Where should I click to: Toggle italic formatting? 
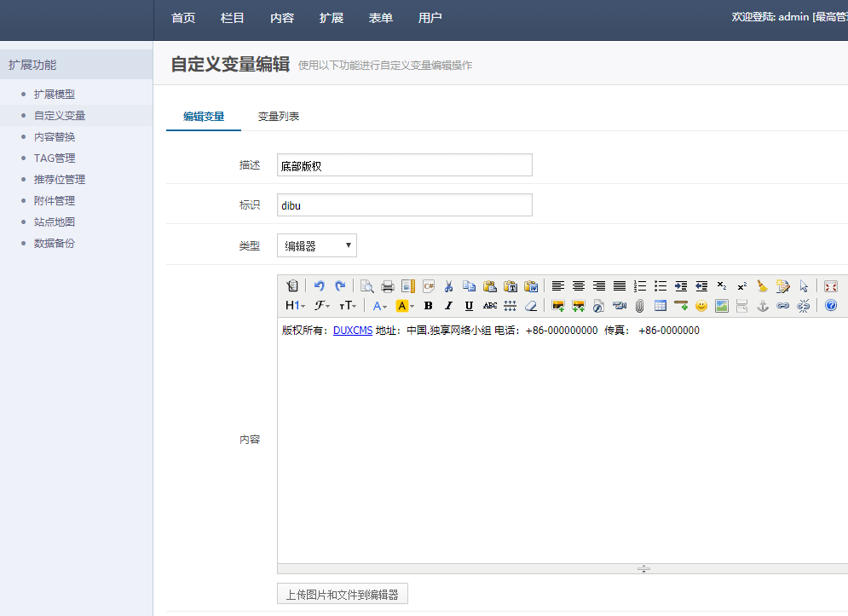point(448,306)
